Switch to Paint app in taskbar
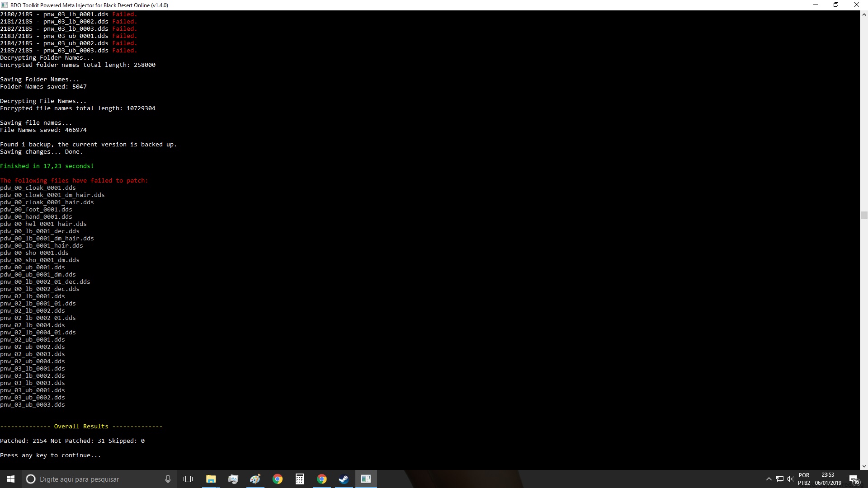 [x=255, y=479]
